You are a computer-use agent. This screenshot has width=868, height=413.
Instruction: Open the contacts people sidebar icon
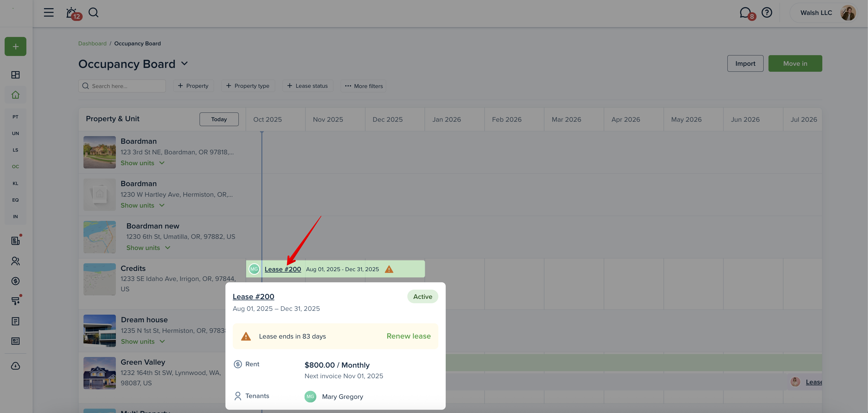(15, 261)
